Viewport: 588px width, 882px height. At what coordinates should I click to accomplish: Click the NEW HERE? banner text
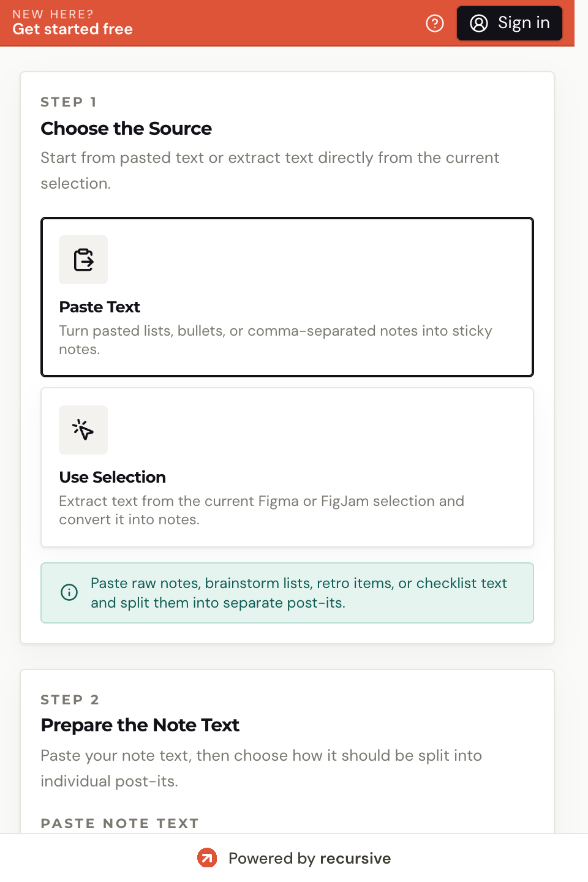click(53, 13)
